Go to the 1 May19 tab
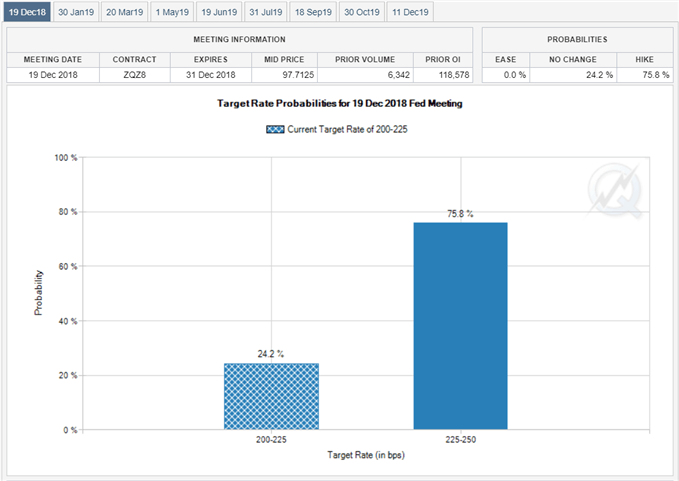 pos(172,12)
